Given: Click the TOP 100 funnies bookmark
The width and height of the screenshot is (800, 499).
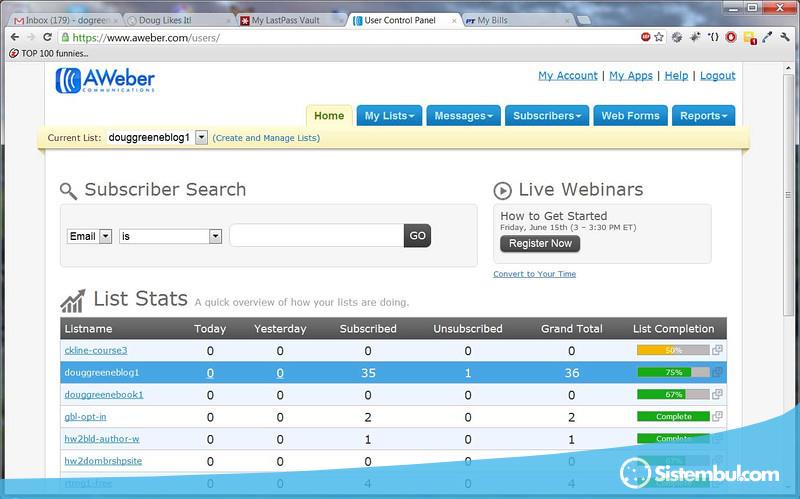Looking at the screenshot, I should (x=49, y=53).
